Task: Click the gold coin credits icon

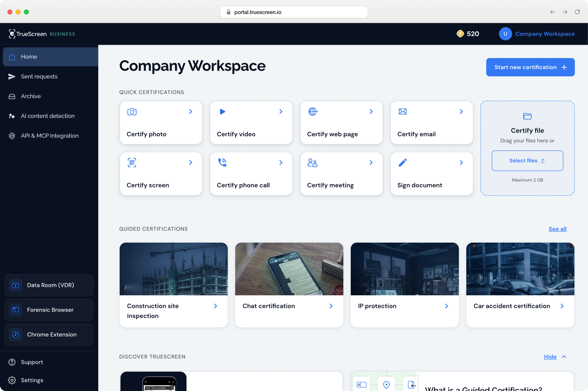Action: click(460, 34)
